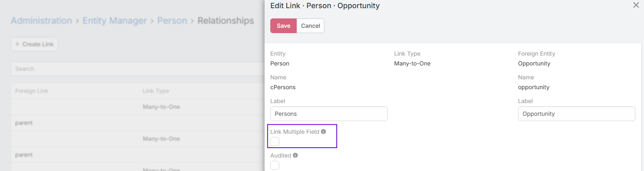The height and width of the screenshot is (171, 644).
Task: Enable the Link Multiple Field checkbox
Action: click(x=275, y=142)
